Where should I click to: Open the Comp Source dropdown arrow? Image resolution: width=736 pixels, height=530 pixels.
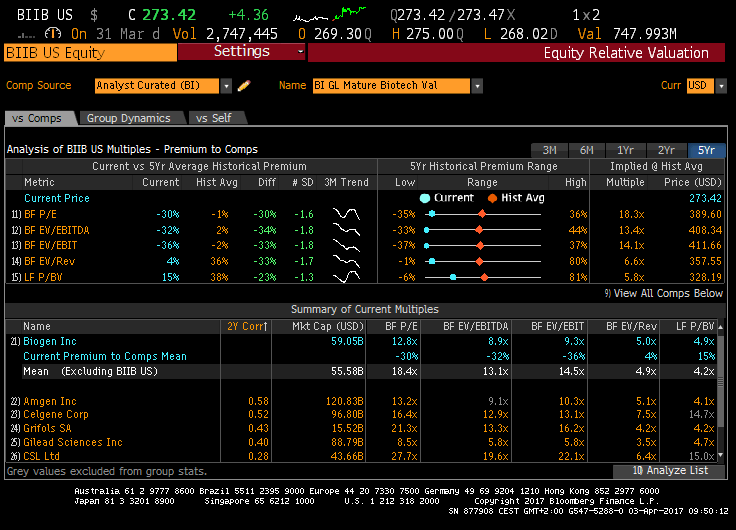[x=226, y=86]
